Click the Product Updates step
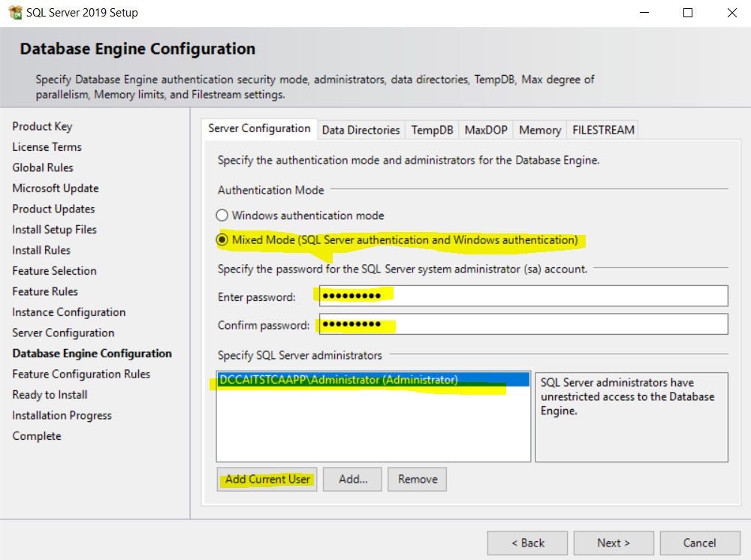The height and width of the screenshot is (560, 751). coord(53,209)
